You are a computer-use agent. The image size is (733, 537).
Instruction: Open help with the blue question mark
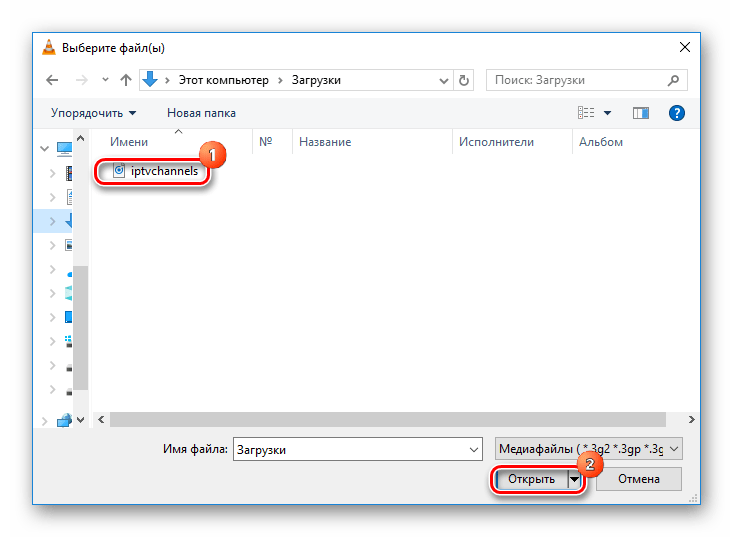(676, 113)
